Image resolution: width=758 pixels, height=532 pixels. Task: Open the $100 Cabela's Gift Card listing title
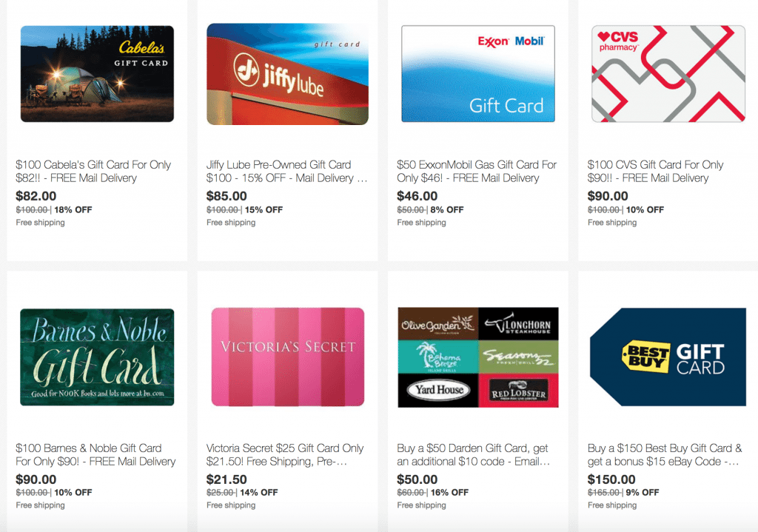(x=93, y=171)
